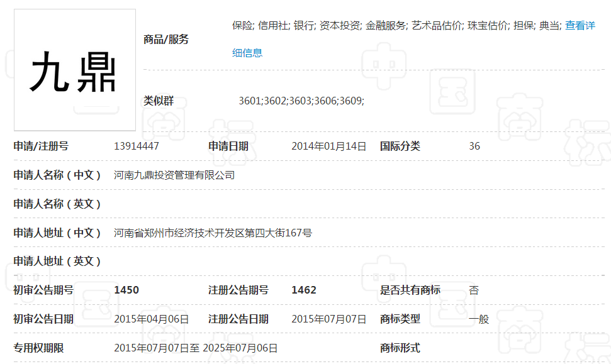Click the similar group code 3601

tap(250, 100)
